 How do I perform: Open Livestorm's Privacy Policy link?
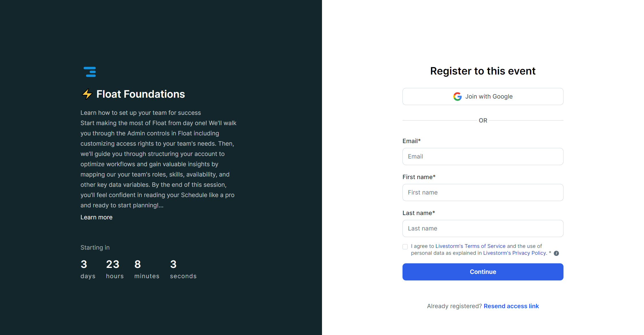point(515,253)
